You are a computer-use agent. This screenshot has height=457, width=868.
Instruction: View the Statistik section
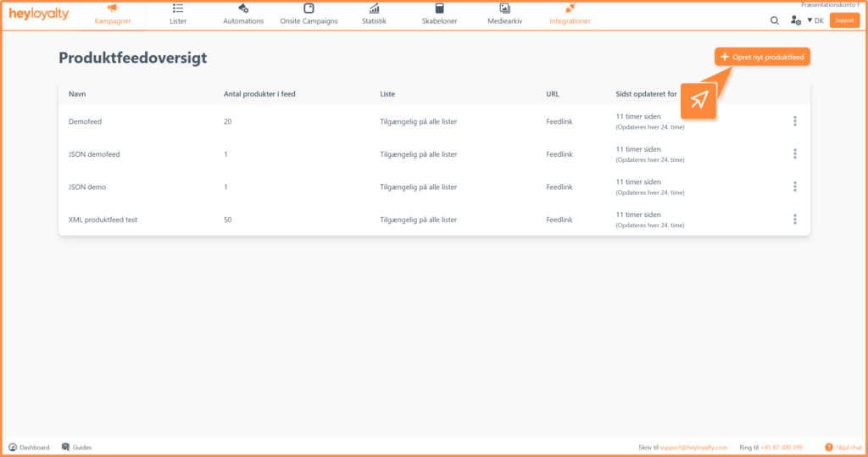[374, 14]
